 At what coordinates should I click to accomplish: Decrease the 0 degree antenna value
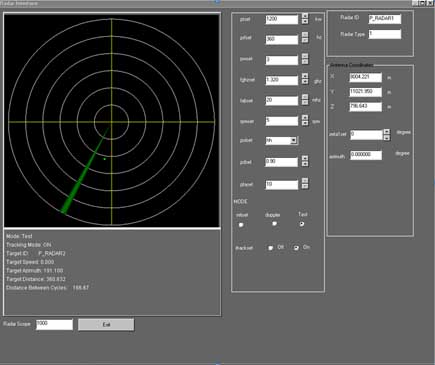click(x=386, y=138)
